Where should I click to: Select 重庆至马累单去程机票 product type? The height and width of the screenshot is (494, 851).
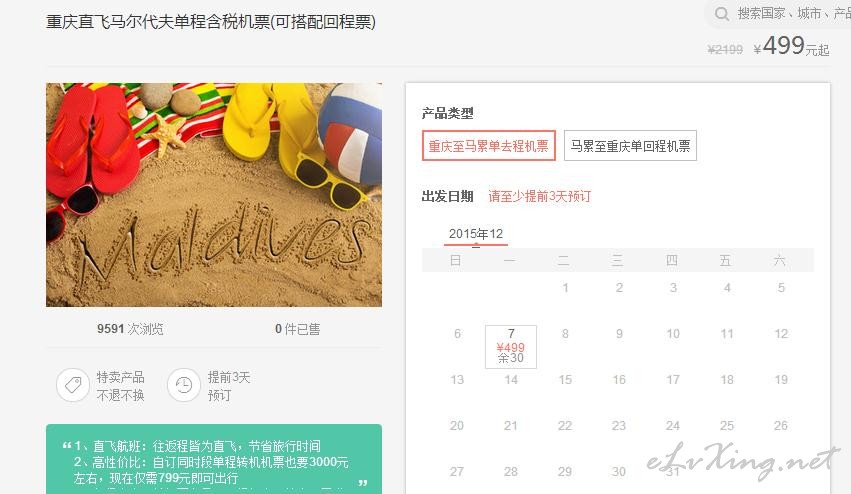pyautogui.click(x=488, y=145)
